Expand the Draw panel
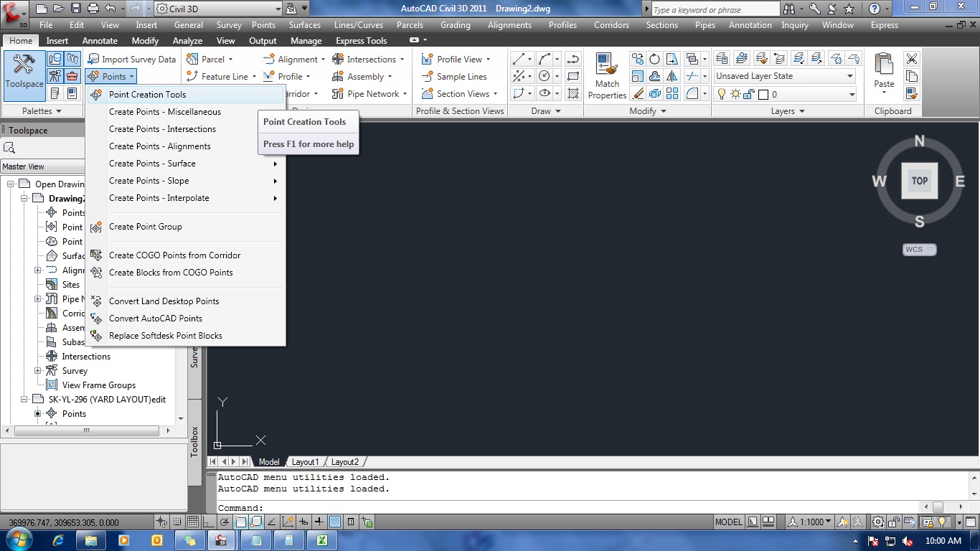 tap(546, 111)
